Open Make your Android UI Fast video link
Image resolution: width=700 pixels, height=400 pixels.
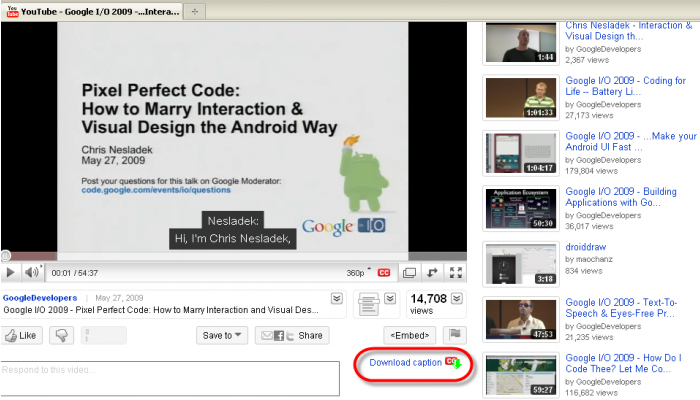(631, 142)
